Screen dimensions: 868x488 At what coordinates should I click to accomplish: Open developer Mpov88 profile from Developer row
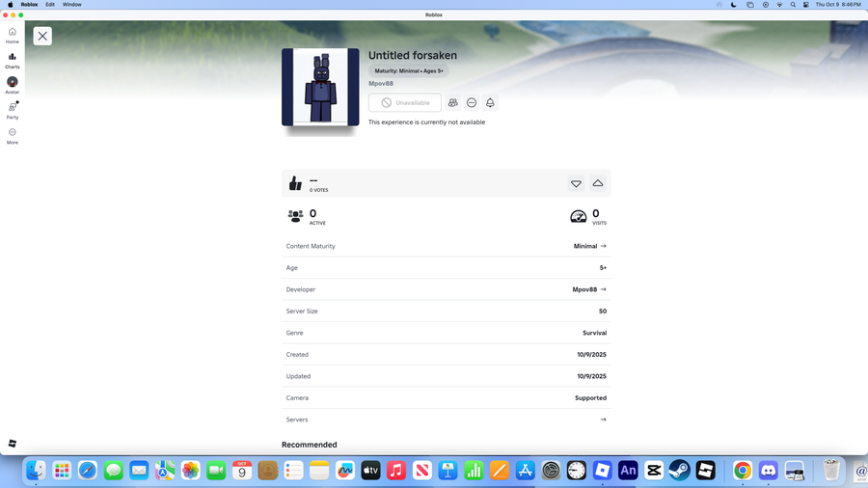pyautogui.click(x=589, y=289)
